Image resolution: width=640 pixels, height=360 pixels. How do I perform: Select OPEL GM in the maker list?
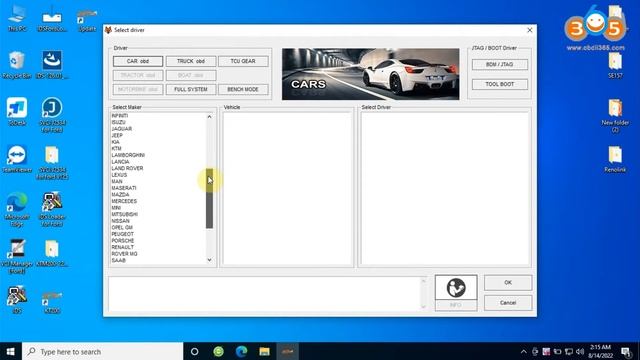[x=122, y=228]
